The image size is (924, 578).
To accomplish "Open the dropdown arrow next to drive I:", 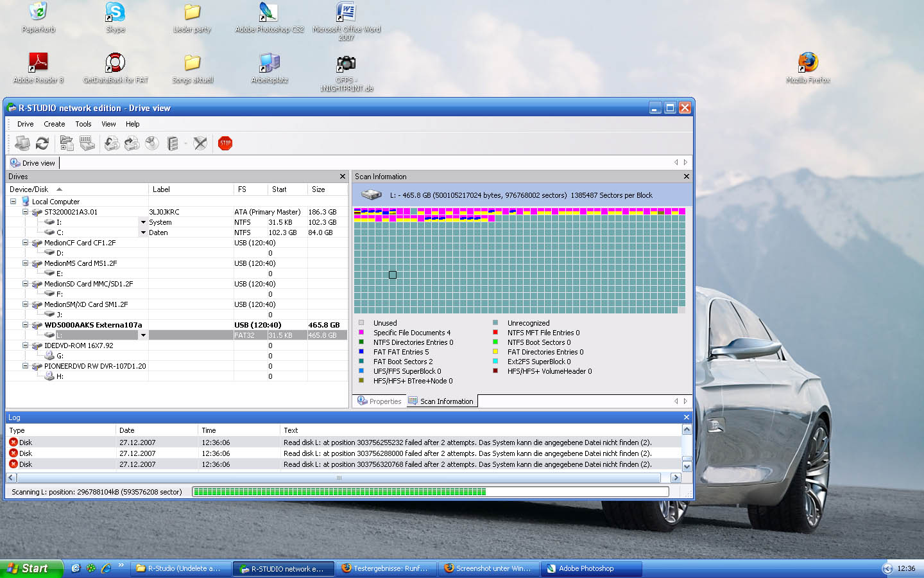I will click(x=143, y=222).
